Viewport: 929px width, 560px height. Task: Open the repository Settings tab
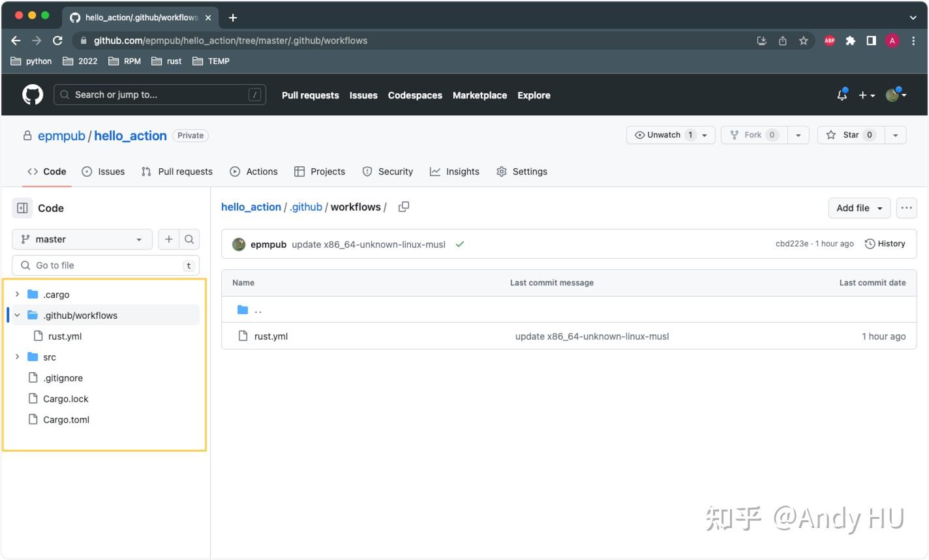[x=530, y=171]
